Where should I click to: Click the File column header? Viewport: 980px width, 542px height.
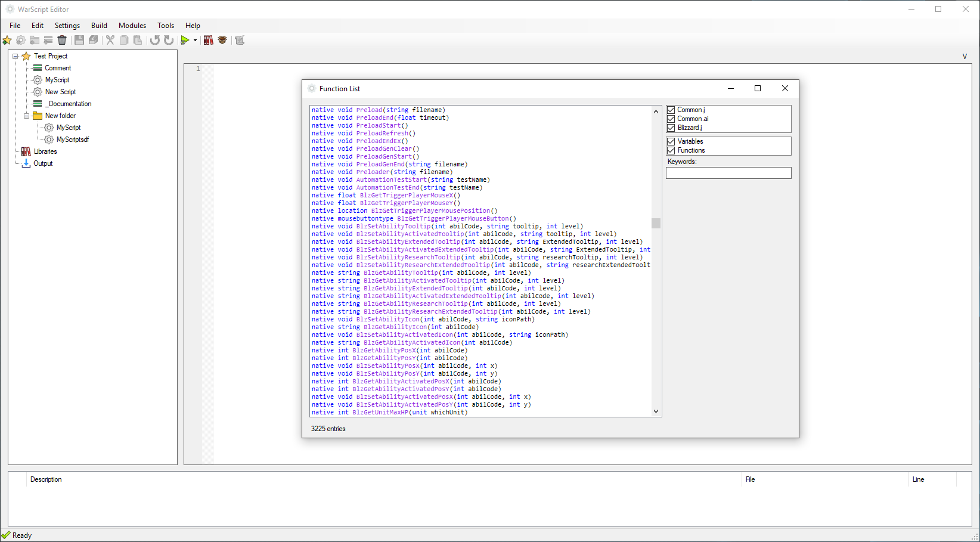[750, 479]
